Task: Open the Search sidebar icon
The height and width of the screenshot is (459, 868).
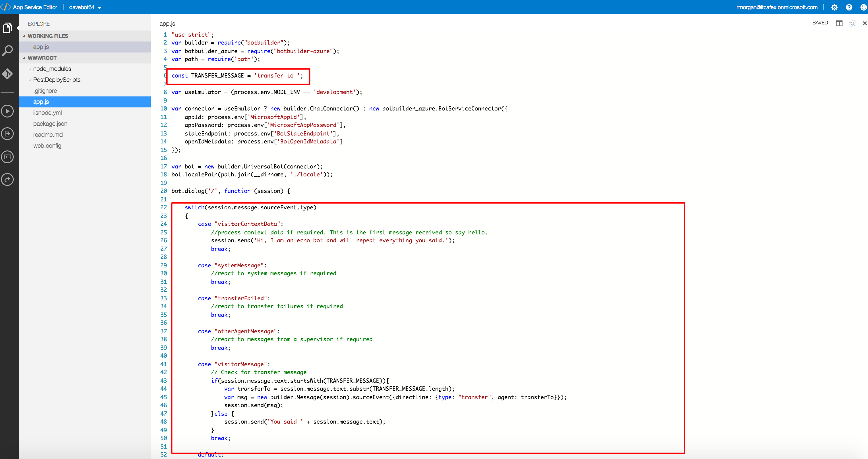Action: click(7, 51)
